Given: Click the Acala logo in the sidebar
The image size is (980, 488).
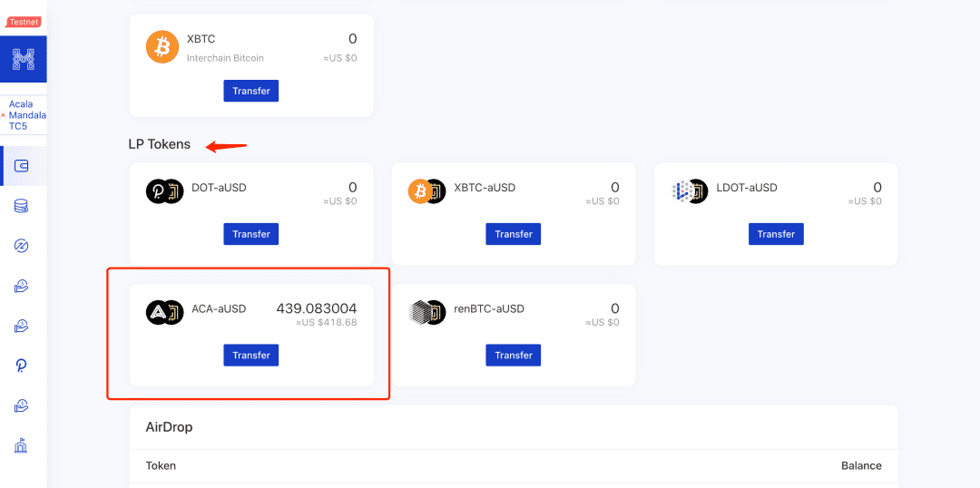Looking at the screenshot, I should pyautogui.click(x=23, y=59).
